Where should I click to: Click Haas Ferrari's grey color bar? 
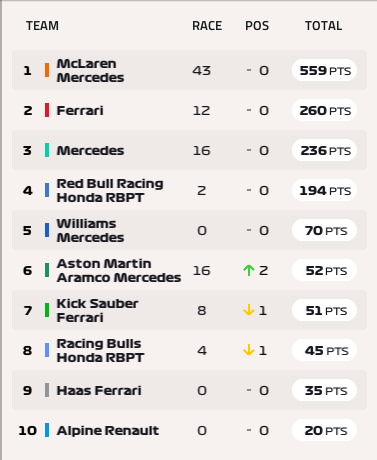tap(47, 390)
